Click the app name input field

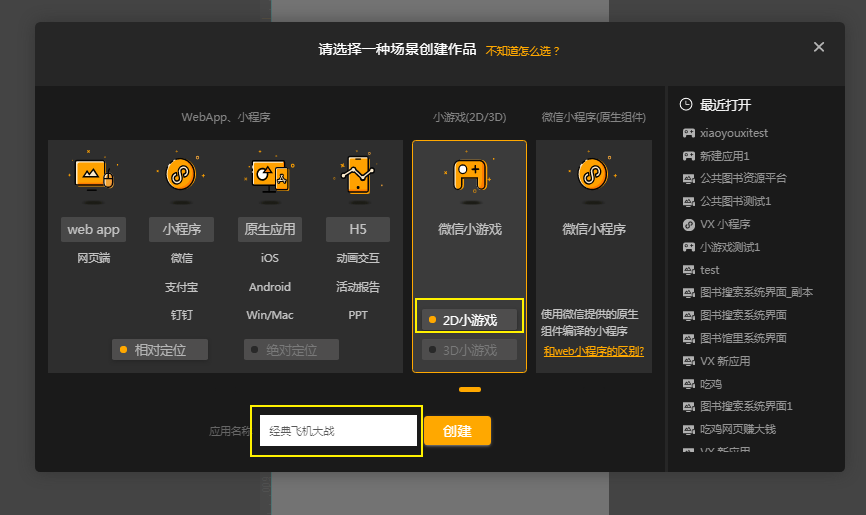(338, 430)
